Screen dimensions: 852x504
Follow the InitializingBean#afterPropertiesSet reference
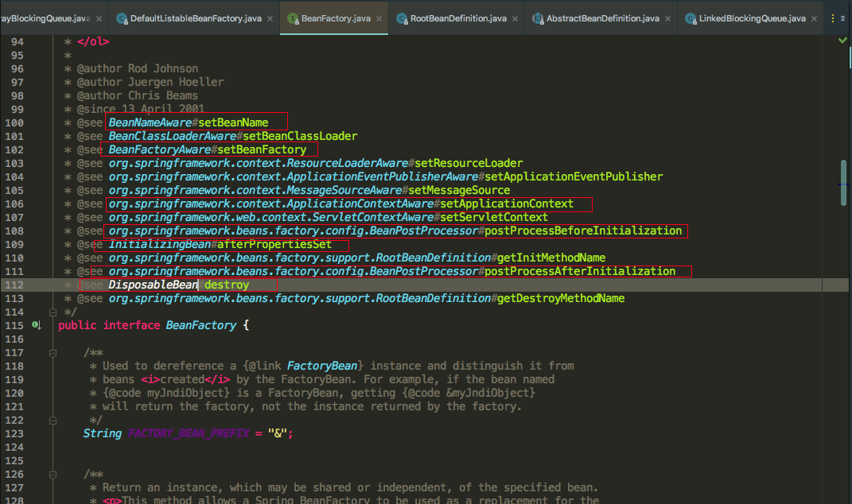[x=220, y=244]
